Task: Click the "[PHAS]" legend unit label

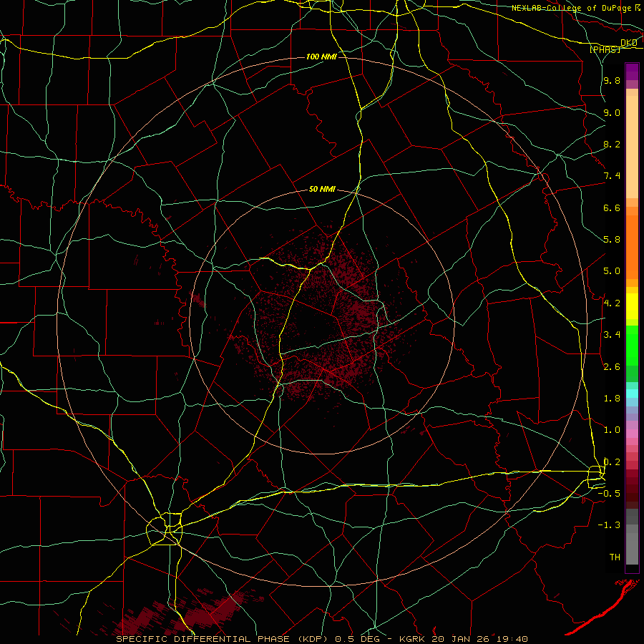Action: (605, 50)
